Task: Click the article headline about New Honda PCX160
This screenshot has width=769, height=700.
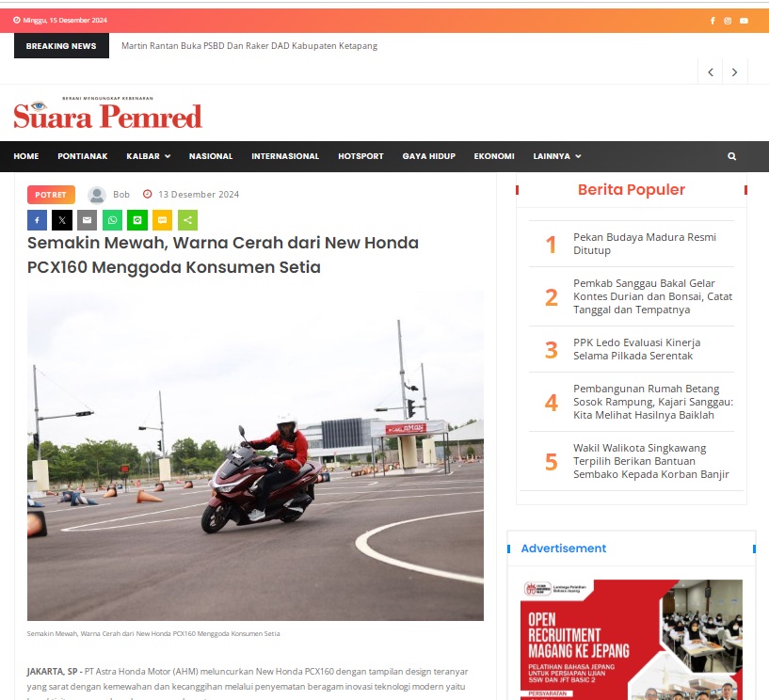Action: tap(223, 255)
